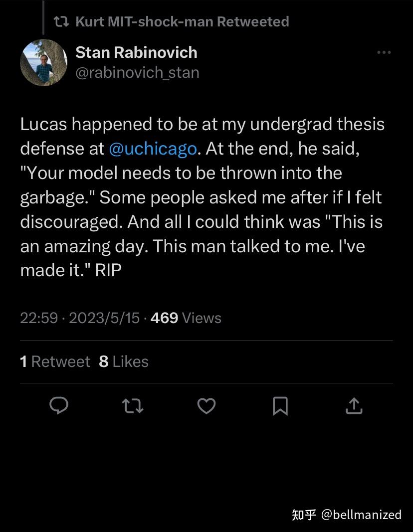Screen dimensions: 413x532
Task: Click the 22:59 timestamp
Action: tap(38, 318)
